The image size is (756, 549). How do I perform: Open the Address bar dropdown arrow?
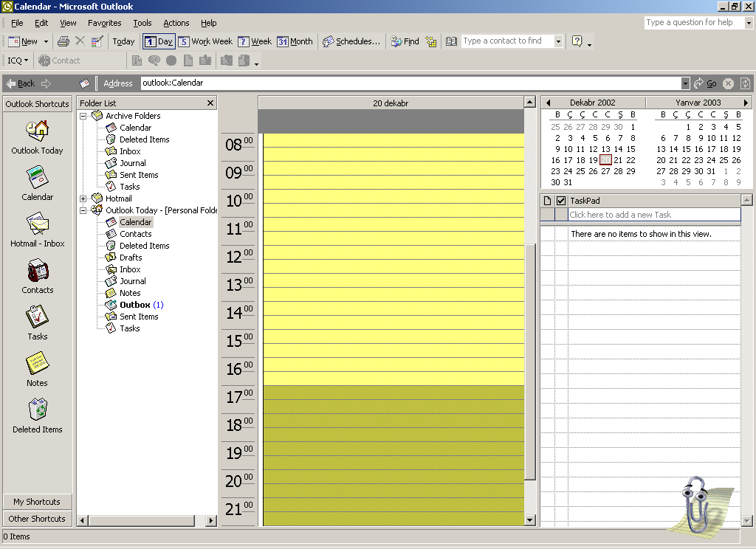[x=685, y=83]
